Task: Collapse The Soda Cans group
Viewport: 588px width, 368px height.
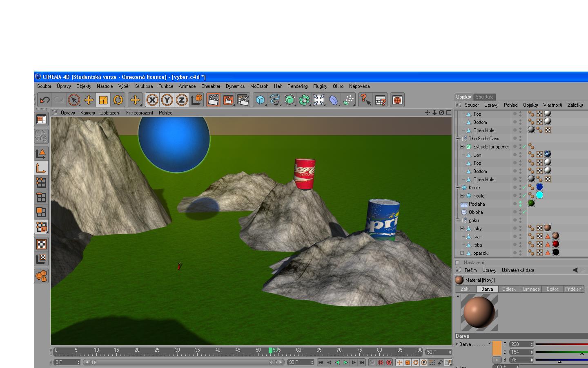Action: pyautogui.click(x=458, y=139)
